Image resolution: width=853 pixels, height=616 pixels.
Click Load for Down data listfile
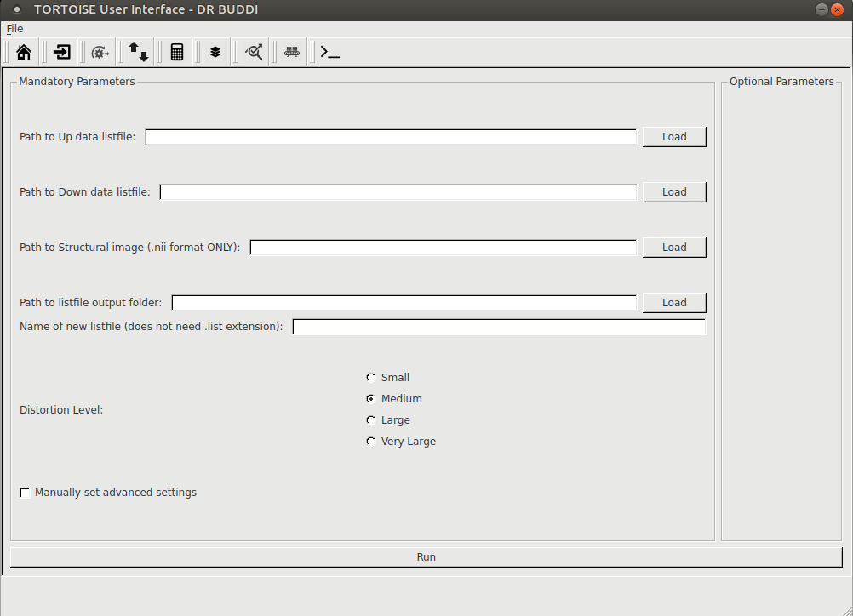coord(674,192)
